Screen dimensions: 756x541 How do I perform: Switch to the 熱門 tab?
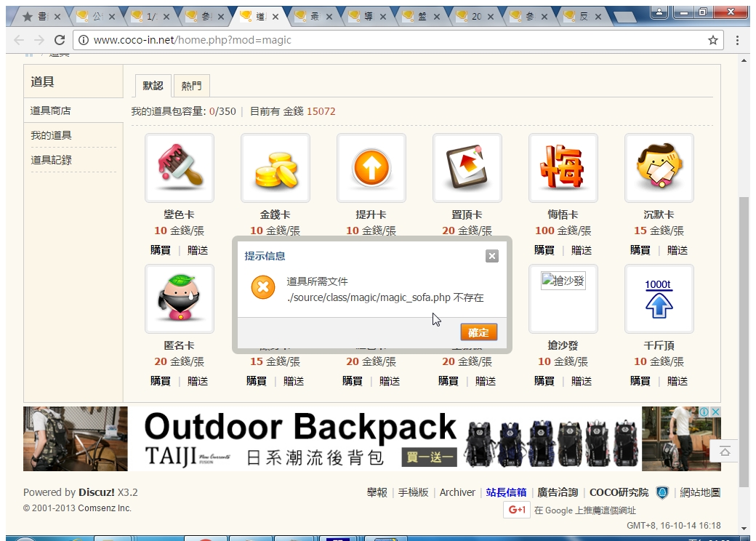pyautogui.click(x=191, y=86)
